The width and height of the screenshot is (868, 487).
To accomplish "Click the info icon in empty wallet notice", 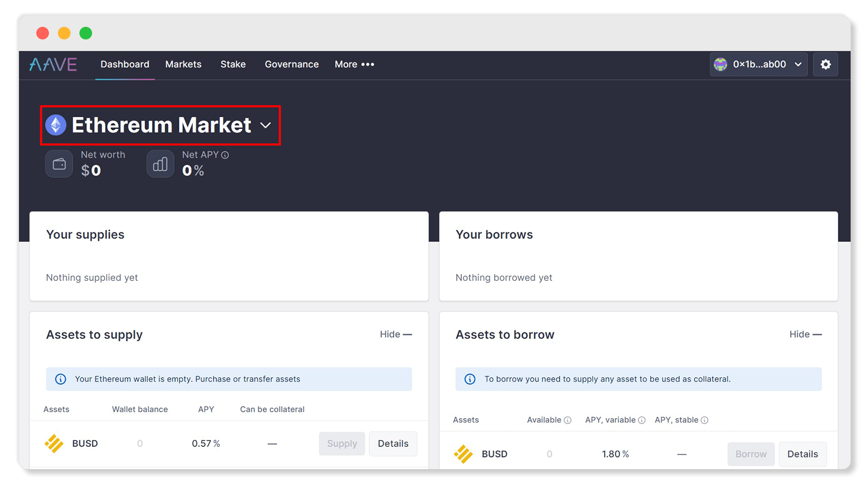I will 60,379.
